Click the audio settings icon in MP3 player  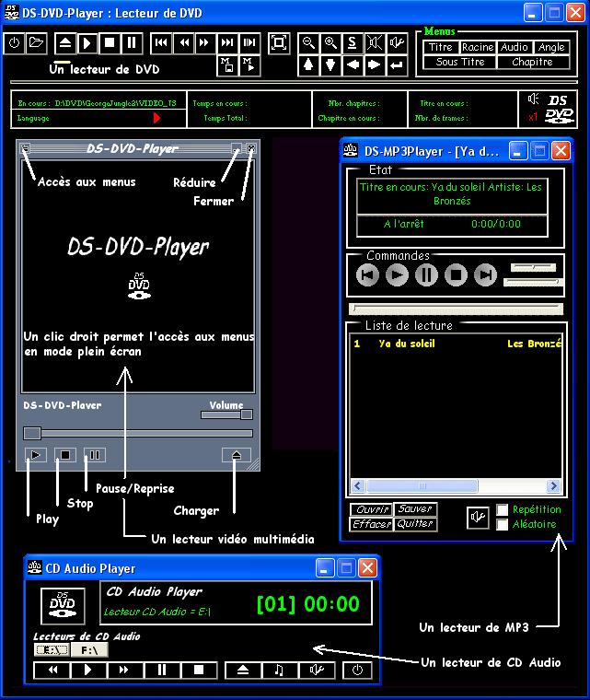[x=476, y=517]
